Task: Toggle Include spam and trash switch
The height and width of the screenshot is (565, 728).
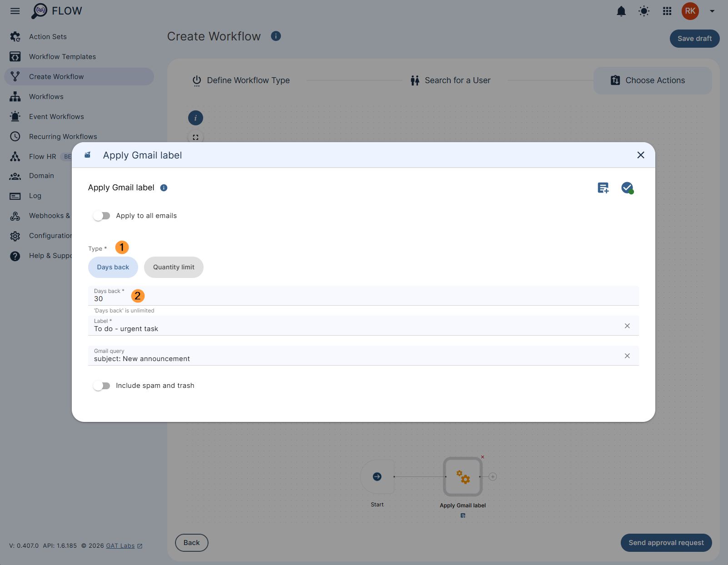Action: (102, 386)
